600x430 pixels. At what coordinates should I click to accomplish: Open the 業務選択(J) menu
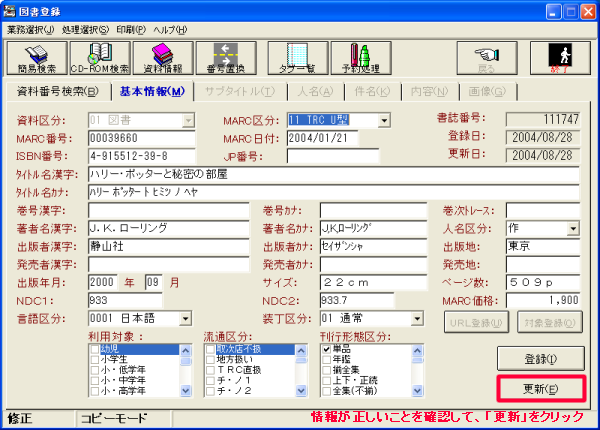[x=31, y=30]
